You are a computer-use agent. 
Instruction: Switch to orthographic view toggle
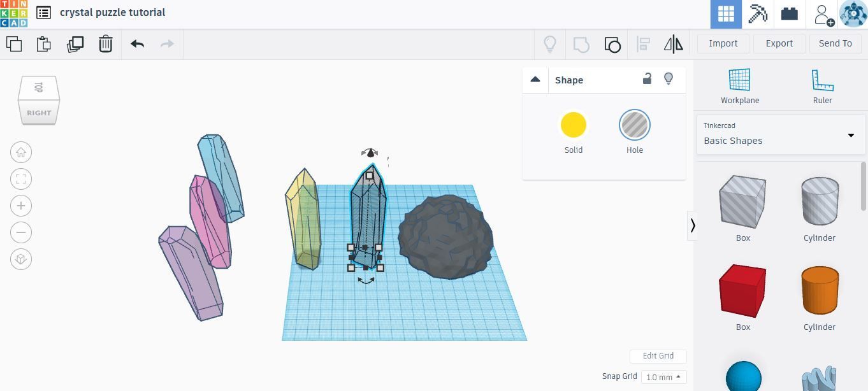click(x=21, y=259)
